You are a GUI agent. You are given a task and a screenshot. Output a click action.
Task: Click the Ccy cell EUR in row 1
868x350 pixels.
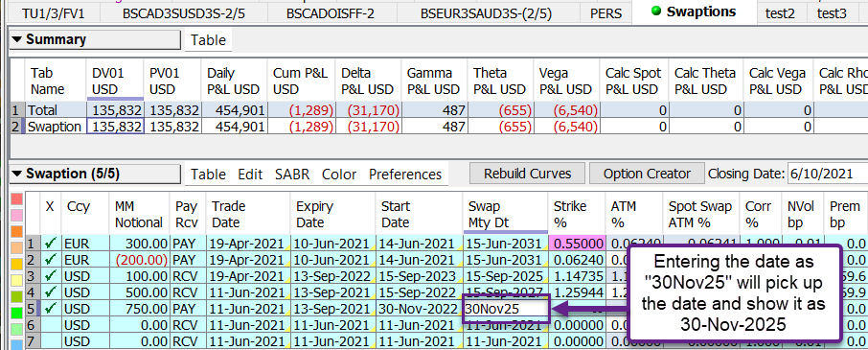click(85, 243)
